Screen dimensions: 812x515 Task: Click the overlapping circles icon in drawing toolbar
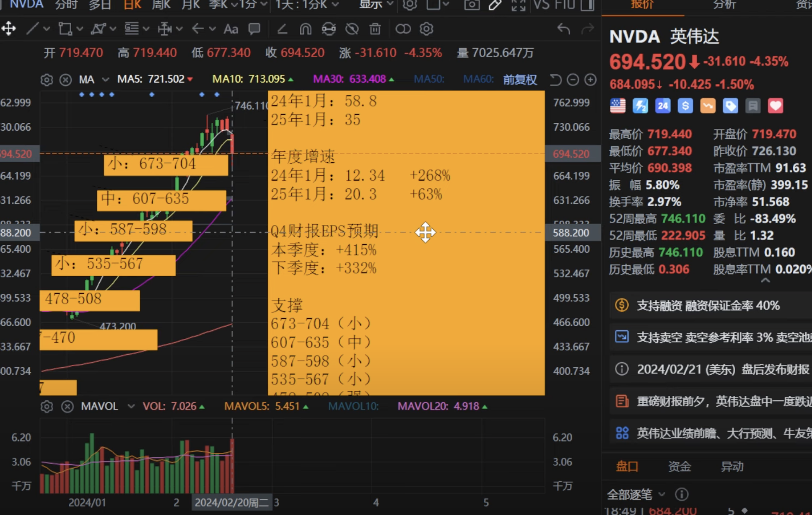coord(403,29)
